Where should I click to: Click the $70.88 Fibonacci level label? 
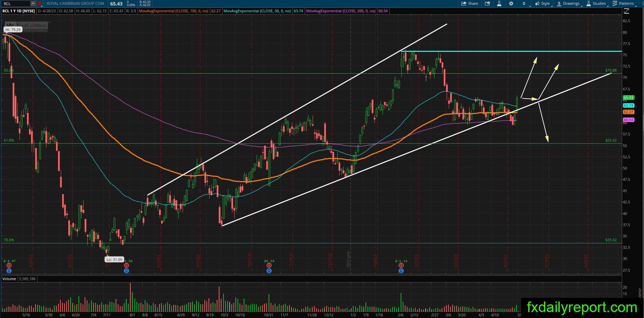click(x=611, y=71)
